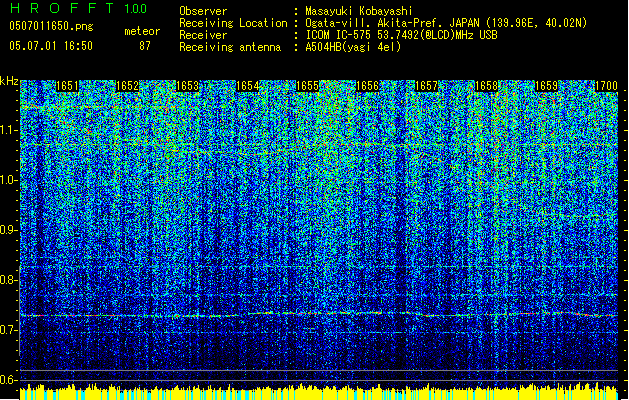Click the 1655 time marker

tap(307, 86)
